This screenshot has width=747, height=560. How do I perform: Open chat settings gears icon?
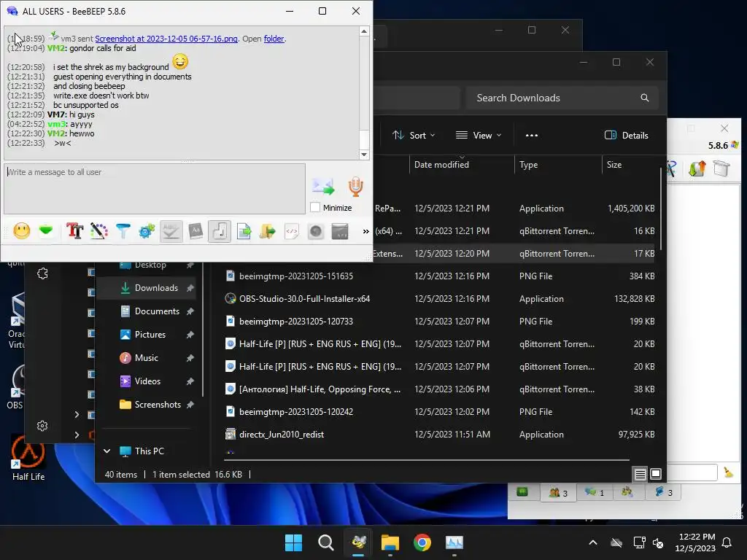[x=147, y=231]
